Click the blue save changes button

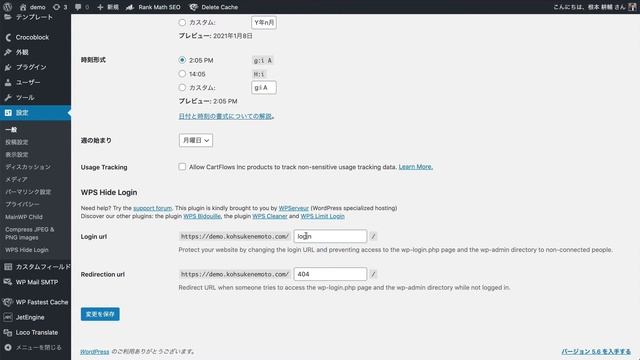[100, 314]
